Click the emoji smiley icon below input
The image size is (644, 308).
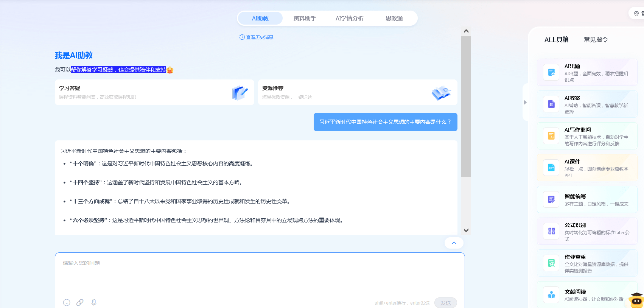(67, 302)
